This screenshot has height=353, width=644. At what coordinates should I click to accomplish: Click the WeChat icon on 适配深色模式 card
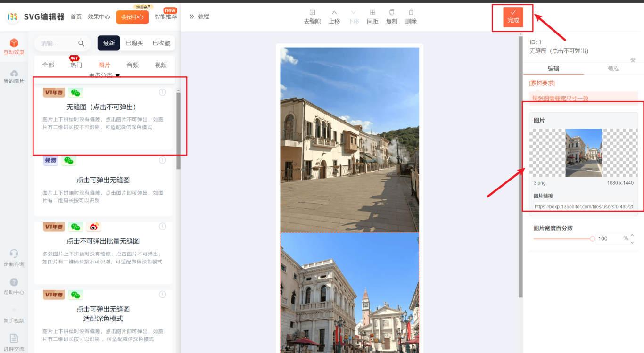click(x=75, y=295)
